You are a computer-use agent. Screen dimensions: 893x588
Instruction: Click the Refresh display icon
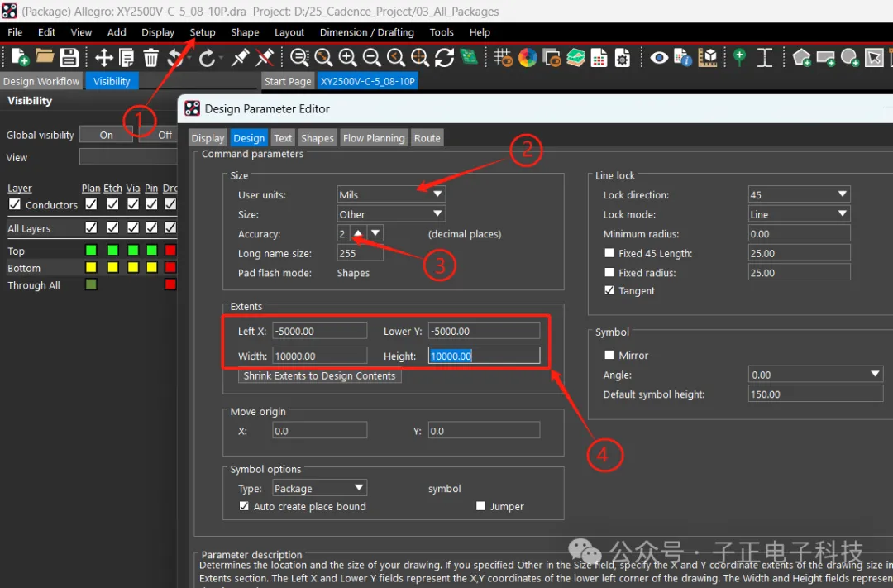pos(444,58)
